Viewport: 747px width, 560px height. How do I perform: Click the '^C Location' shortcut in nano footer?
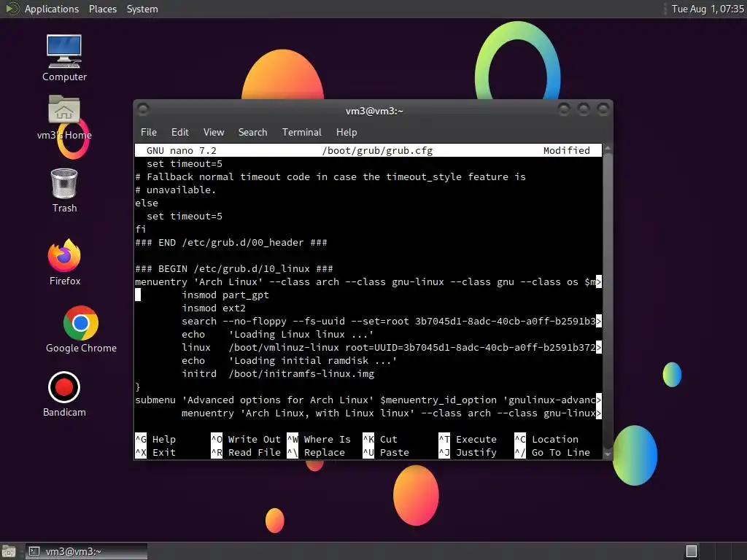(x=546, y=440)
